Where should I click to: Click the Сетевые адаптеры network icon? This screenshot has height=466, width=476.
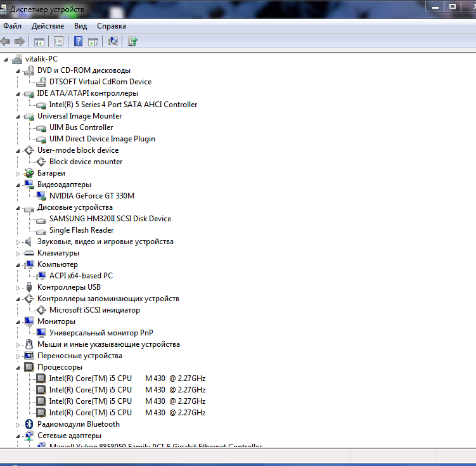click(x=29, y=436)
